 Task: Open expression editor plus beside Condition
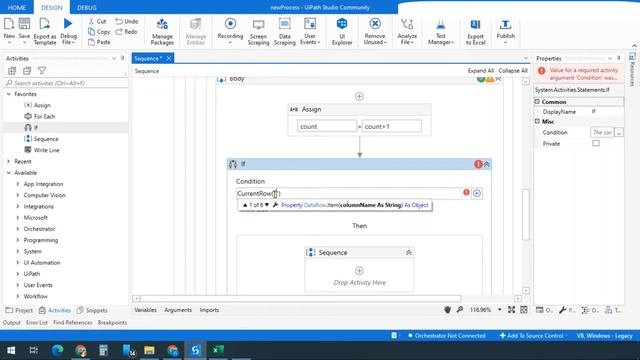[477, 193]
